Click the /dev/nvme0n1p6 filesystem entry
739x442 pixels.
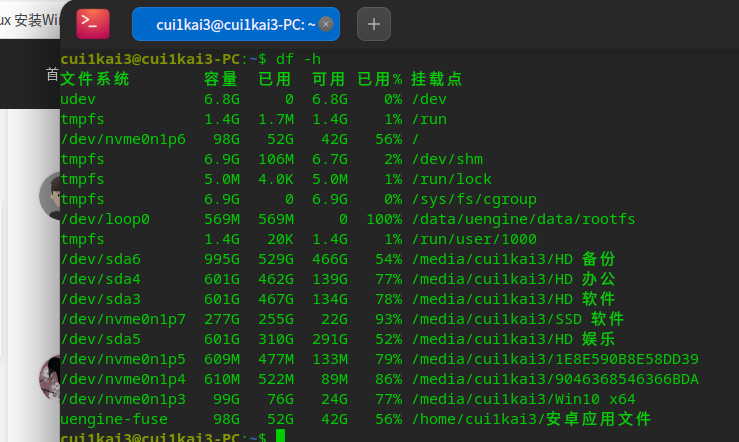tap(123, 139)
